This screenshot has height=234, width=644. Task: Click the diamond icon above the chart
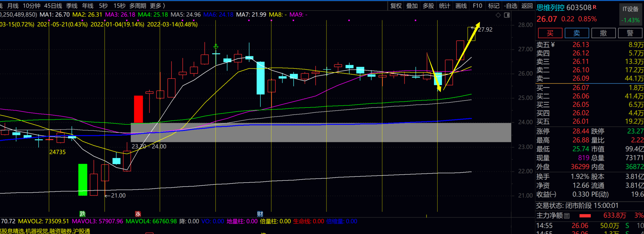[x=498, y=15]
